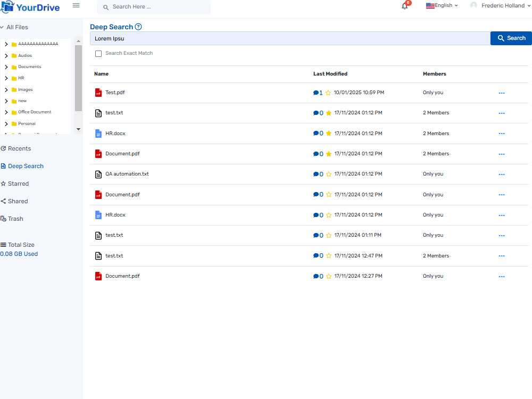This screenshot has height=399, width=532.
Task: Open more options for QA automation.txt
Action: (502, 174)
